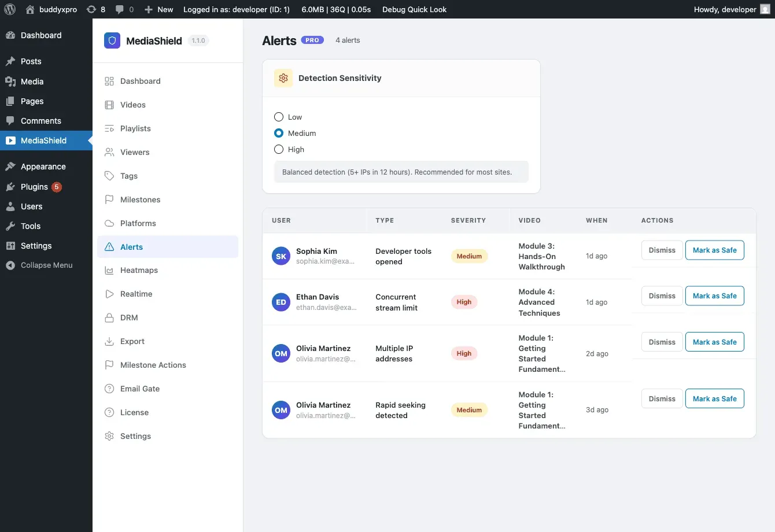775x532 pixels.
Task: Click the Platforms cloud icon
Action: point(109,223)
